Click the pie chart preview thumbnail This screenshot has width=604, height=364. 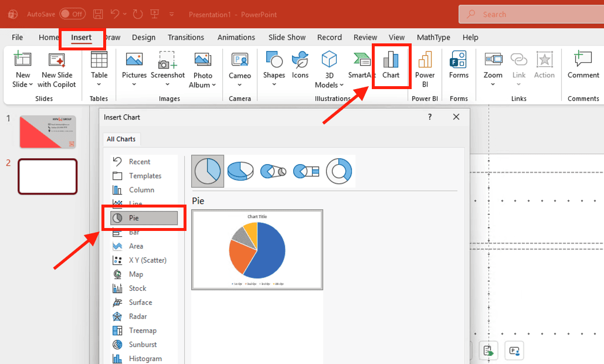coord(257,250)
